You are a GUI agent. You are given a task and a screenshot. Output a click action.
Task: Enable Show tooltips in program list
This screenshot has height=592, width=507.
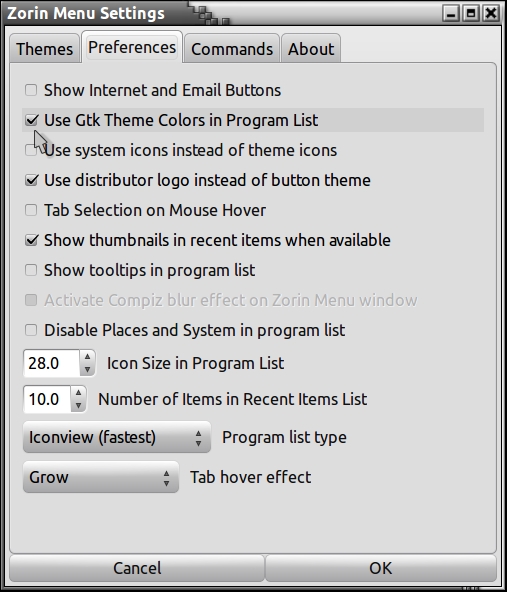pyautogui.click(x=31, y=270)
